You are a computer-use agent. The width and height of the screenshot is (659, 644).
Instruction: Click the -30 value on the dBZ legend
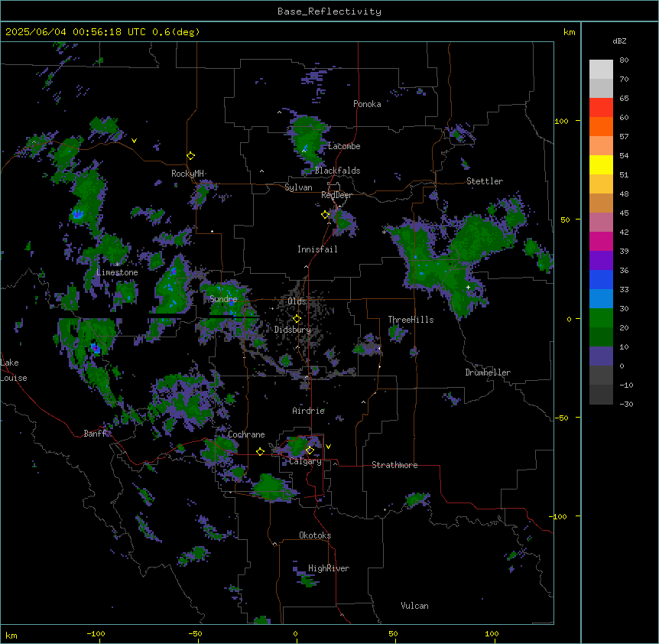(626, 405)
